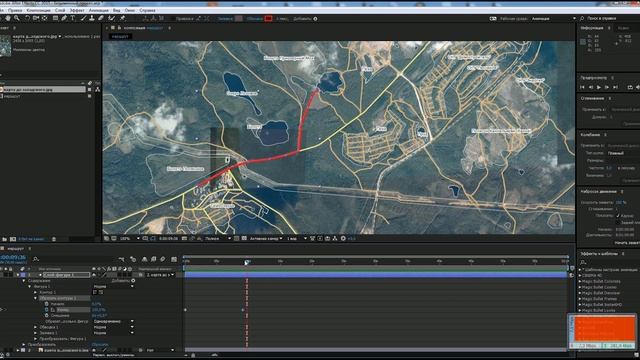Screen dimensions: 640x360
Task: Select the Puppet Pin tool
Action: 122,18
